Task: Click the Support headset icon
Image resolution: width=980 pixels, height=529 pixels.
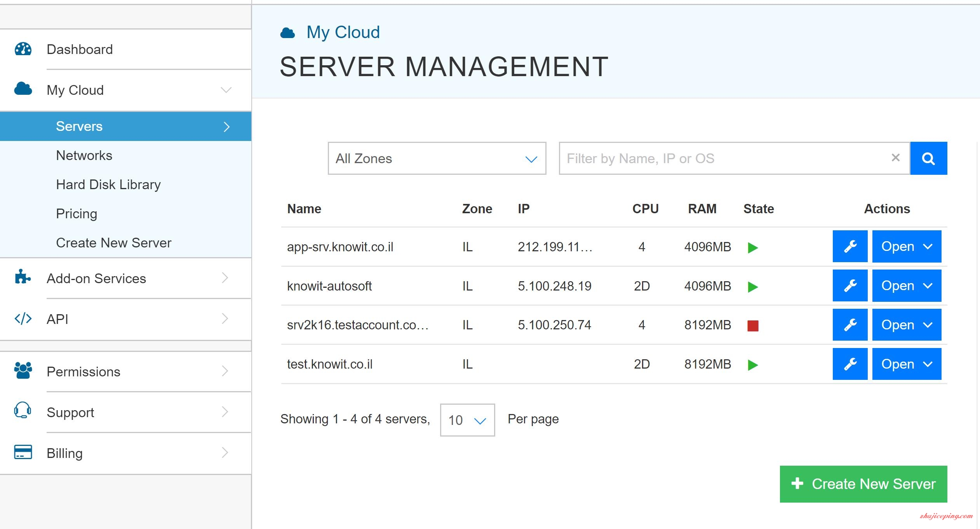Action: click(x=23, y=411)
